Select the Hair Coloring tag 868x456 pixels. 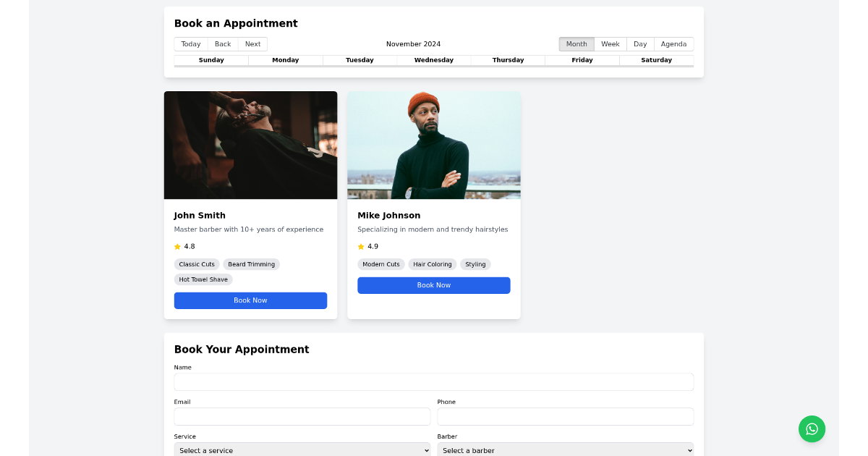432,264
